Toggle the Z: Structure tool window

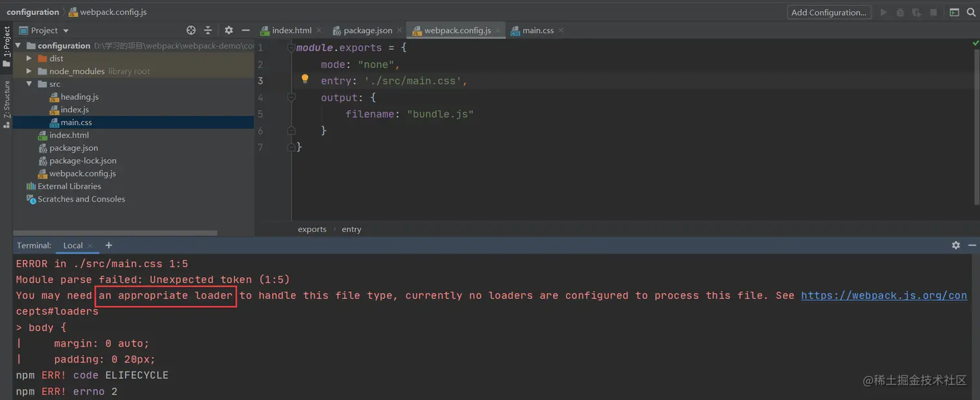coord(6,104)
